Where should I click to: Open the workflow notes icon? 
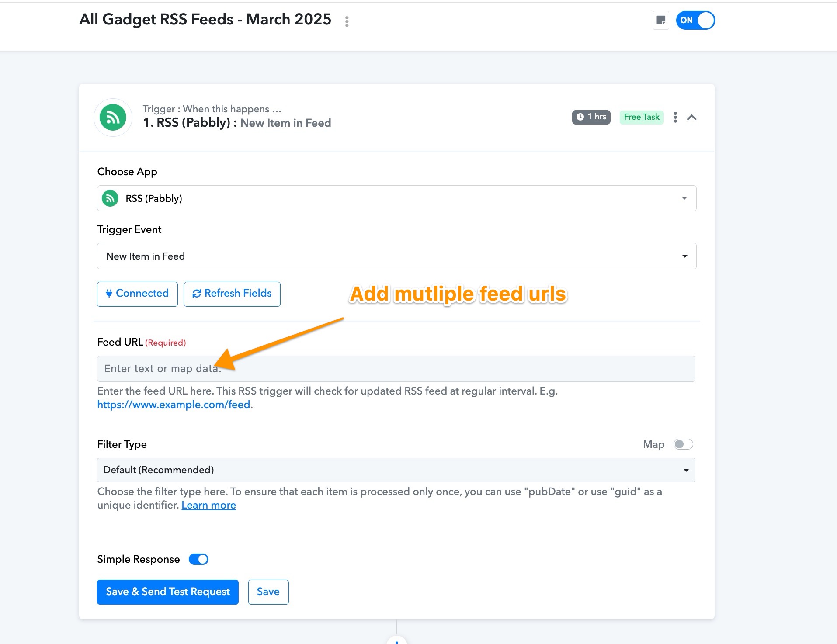[661, 21]
